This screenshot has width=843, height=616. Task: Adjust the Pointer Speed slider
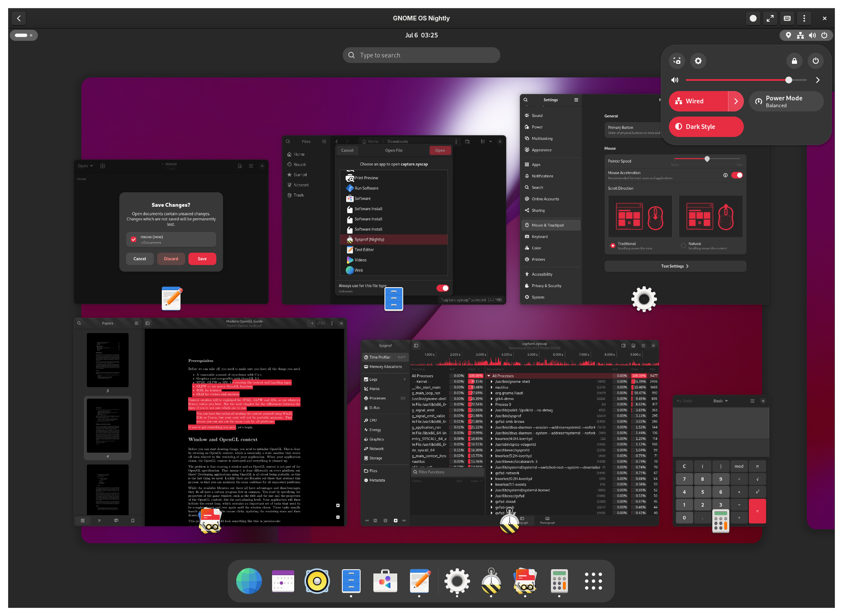(708, 159)
